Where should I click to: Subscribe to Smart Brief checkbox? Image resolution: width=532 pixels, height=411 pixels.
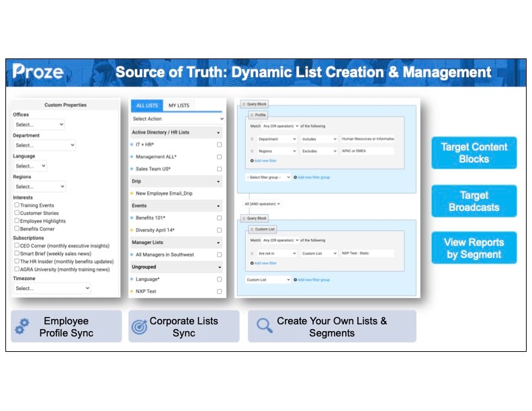click(x=17, y=253)
